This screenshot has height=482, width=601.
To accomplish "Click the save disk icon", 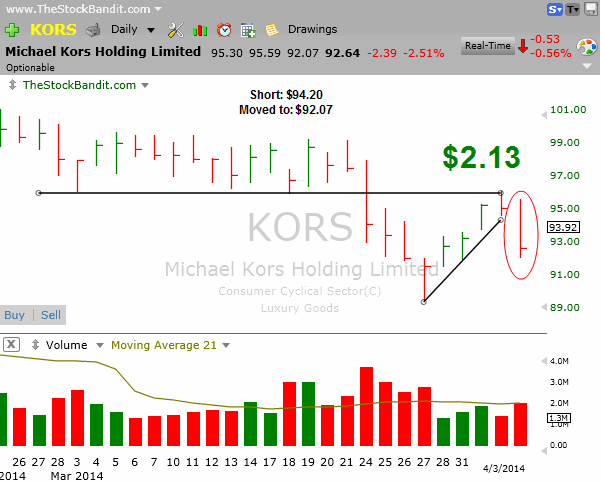I will click(x=591, y=9).
